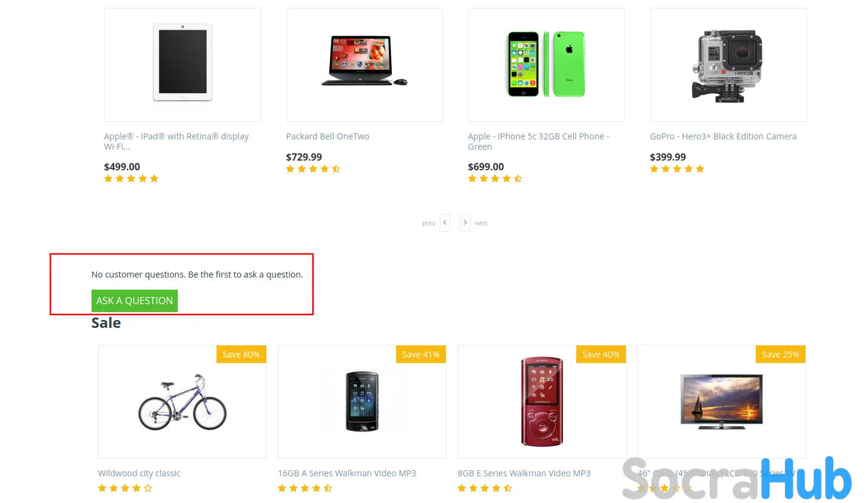Open the Packard Bell OneTwo image

[x=364, y=62]
